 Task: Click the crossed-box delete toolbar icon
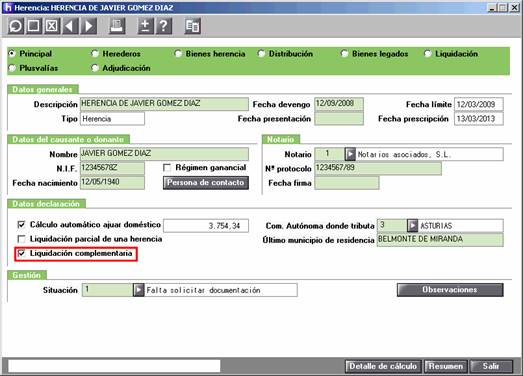52,26
